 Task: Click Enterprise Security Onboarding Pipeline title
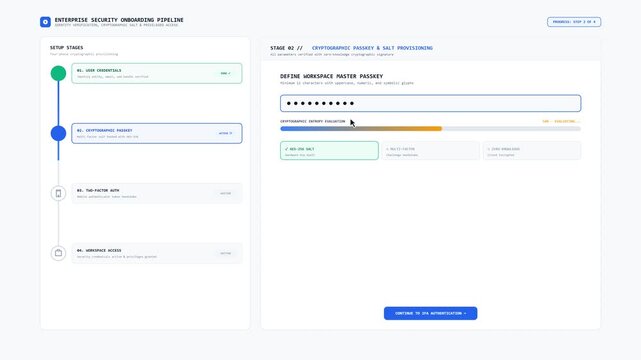point(119,20)
